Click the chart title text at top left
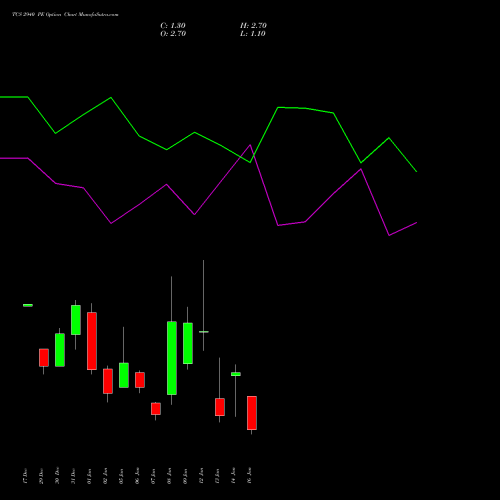Screen dimensions: 500x500 click(x=65, y=15)
